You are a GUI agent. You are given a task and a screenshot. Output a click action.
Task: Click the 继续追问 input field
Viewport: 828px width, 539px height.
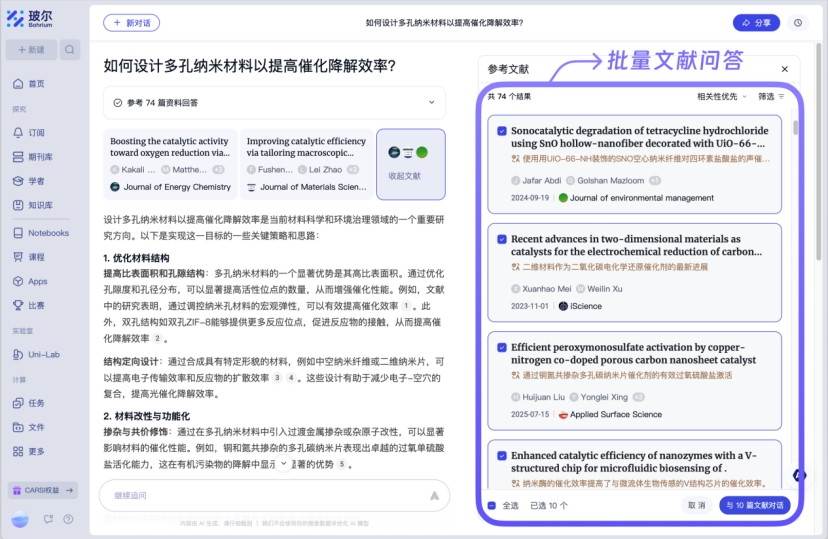(260, 495)
